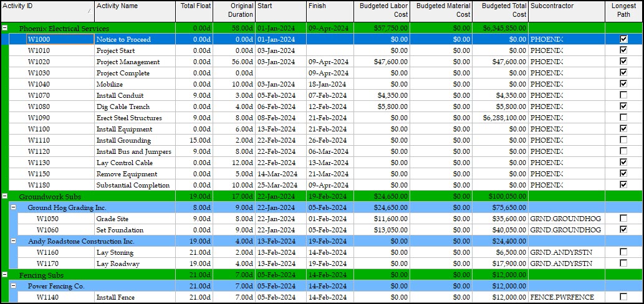Check Longest Path for Erect Steel Structures
This screenshot has height=304, width=644.
click(x=623, y=118)
